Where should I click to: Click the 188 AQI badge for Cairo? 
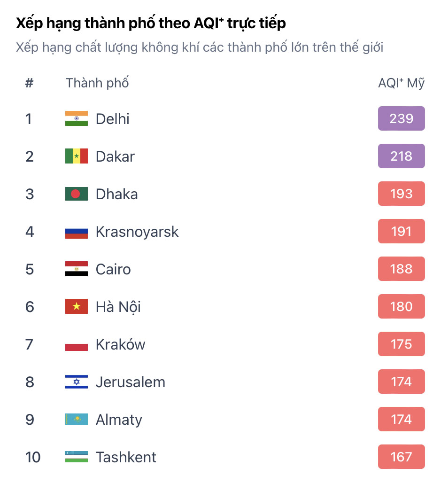point(401,269)
